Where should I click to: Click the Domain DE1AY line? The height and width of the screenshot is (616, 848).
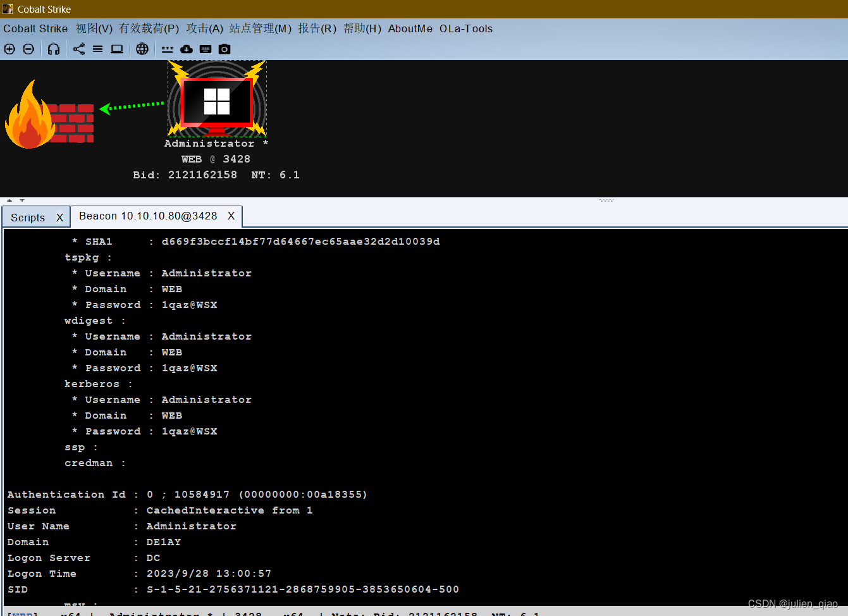tap(94, 542)
